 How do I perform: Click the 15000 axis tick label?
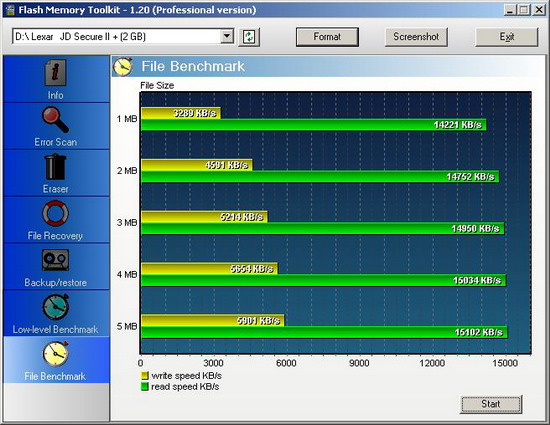(505, 363)
